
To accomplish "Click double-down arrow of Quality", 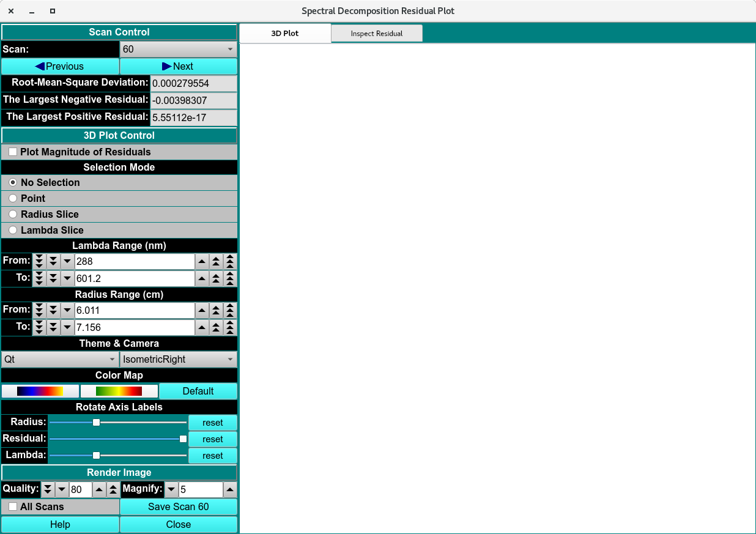I will coord(48,489).
